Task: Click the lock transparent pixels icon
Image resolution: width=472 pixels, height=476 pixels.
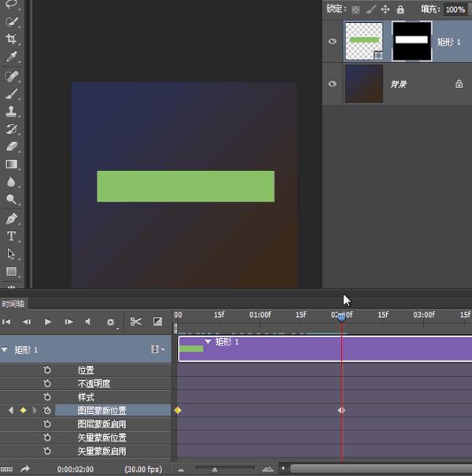Action: [x=355, y=9]
